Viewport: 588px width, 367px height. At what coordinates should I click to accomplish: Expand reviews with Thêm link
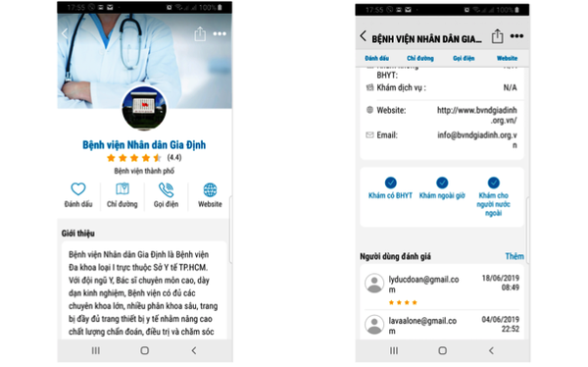(x=514, y=256)
